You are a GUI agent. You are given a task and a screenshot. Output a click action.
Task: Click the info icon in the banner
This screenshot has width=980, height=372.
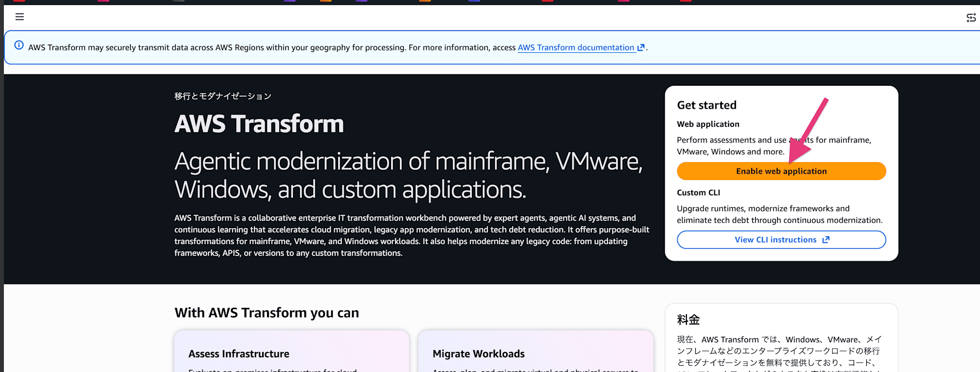click(19, 45)
